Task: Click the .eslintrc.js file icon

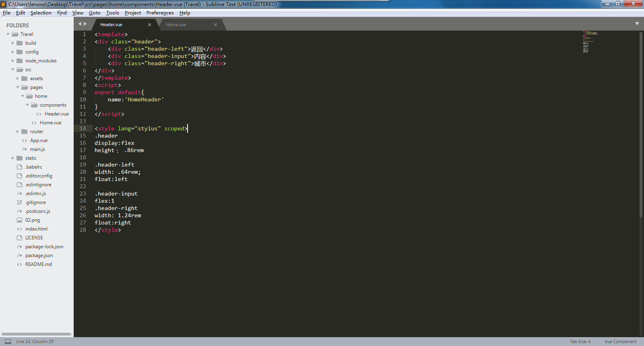Action: pyautogui.click(x=19, y=194)
